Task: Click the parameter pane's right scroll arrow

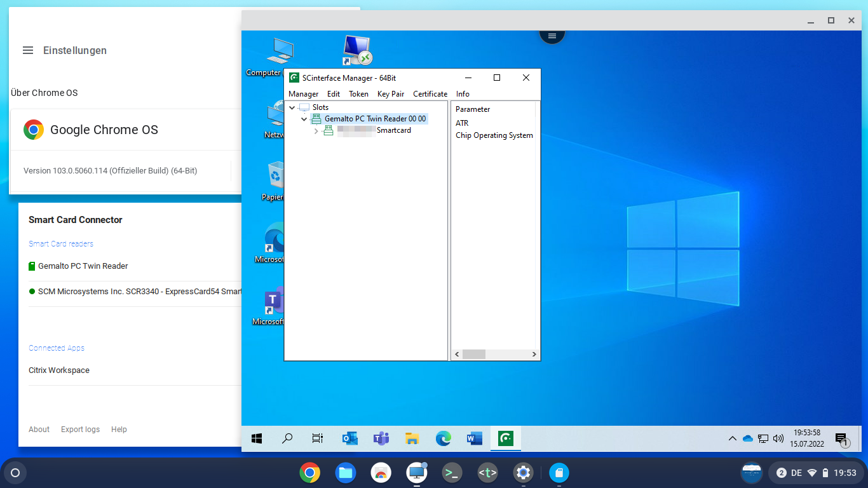Action: tap(534, 355)
